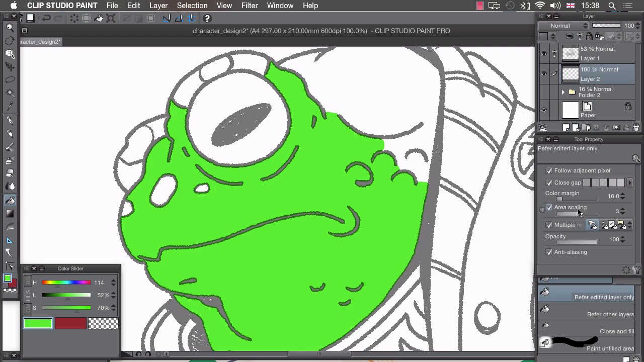Expand Folder 2 in the layer list
Viewport: 644px width, 362px height.
click(563, 92)
